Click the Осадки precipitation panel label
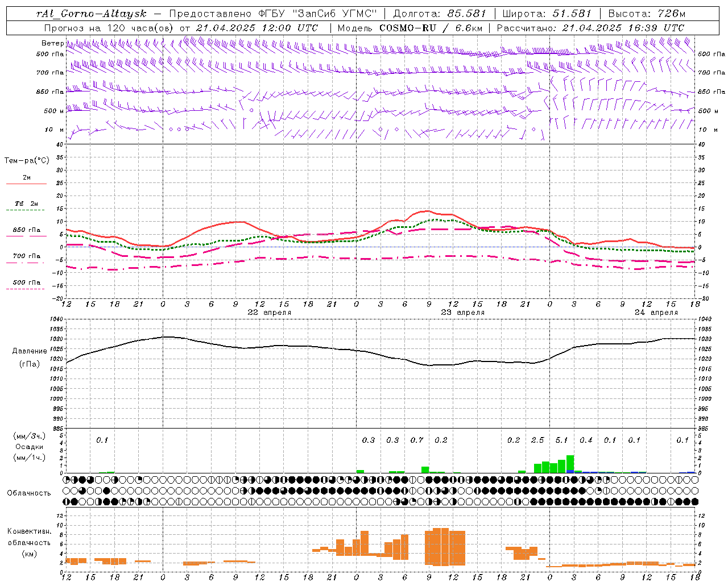This screenshot has width=728, height=582. [29, 447]
